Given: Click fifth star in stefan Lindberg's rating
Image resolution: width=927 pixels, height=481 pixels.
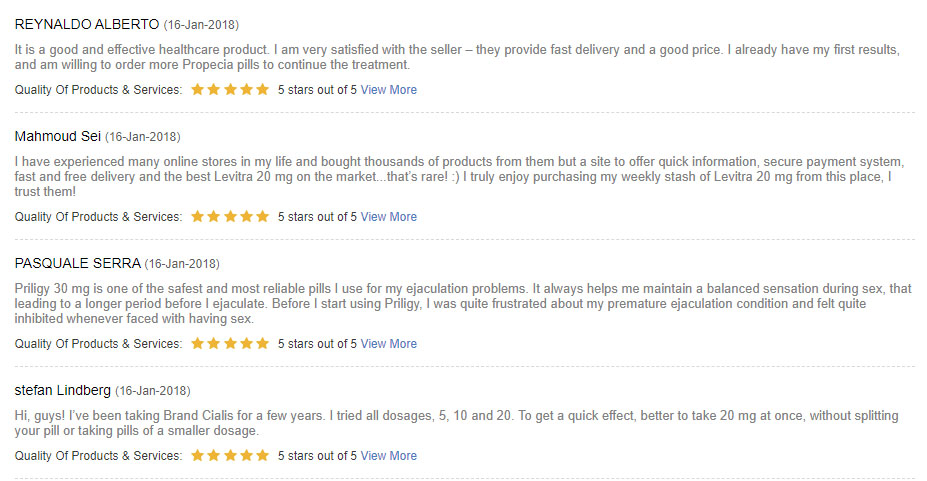Looking at the screenshot, I should [x=262, y=455].
